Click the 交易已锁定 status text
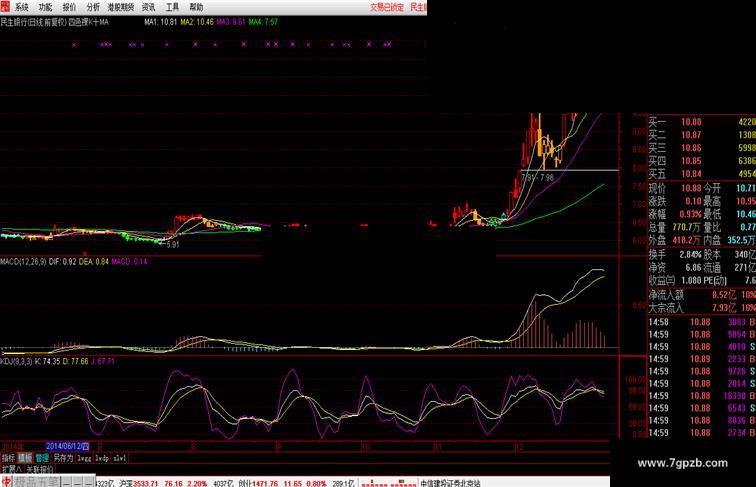The height and width of the screenshot is (487, 756). 387,7
